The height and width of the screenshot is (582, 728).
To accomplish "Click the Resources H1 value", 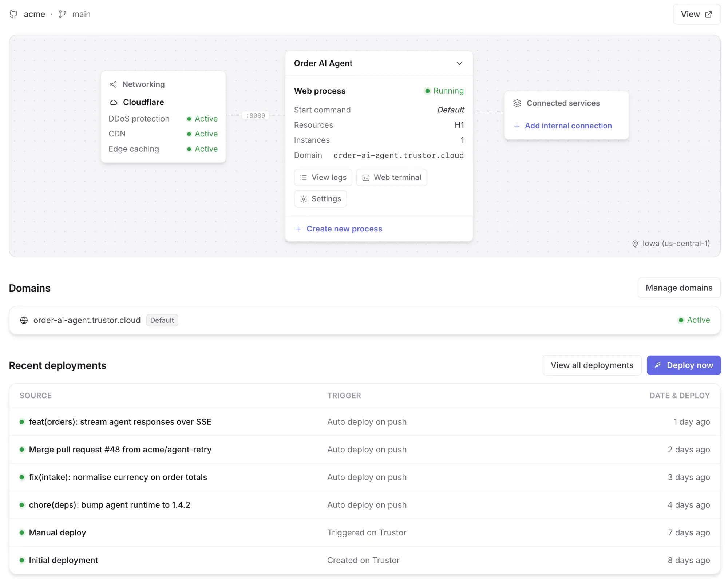I will tap(459, 125).
